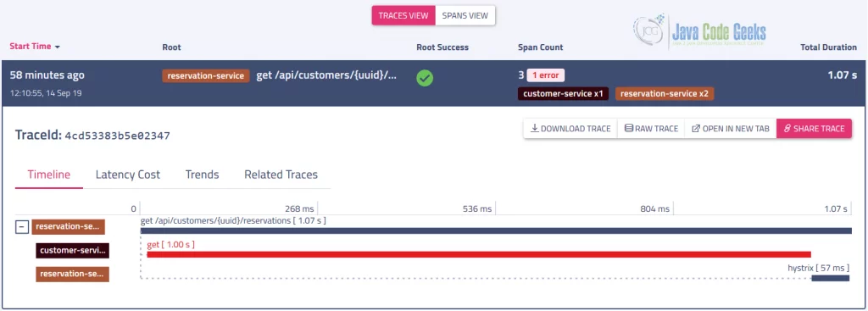This screenshot has width=868, height=311.
Task: Sort by Start Time column arrow
Action: (x=57, y=47)
